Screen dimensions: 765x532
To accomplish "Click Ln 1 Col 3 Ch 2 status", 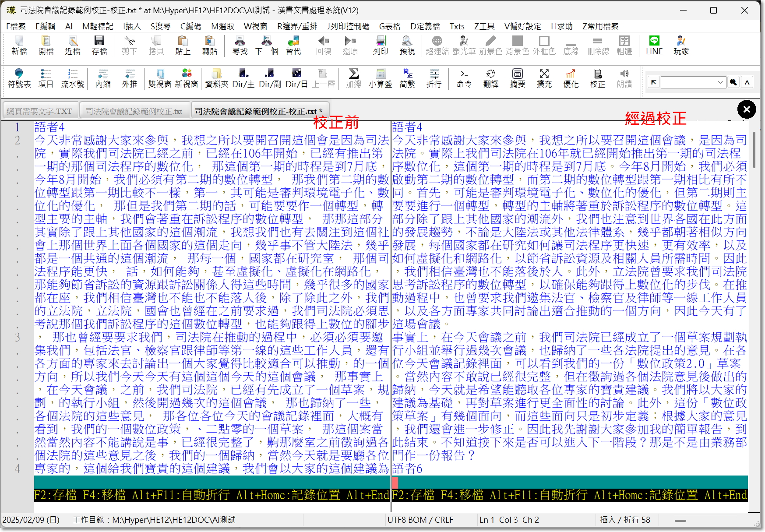I will click(x=509, y=520).
